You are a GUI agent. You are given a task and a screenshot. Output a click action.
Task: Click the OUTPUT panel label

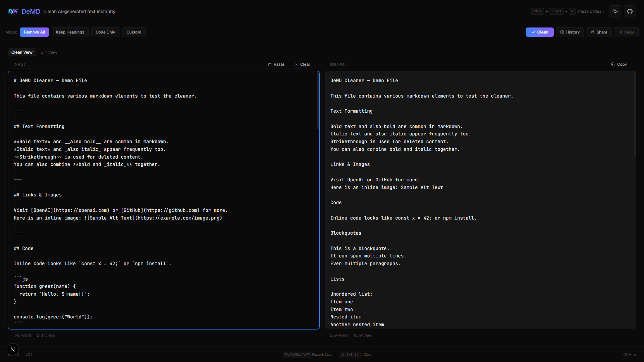click(x=338, y=64)
